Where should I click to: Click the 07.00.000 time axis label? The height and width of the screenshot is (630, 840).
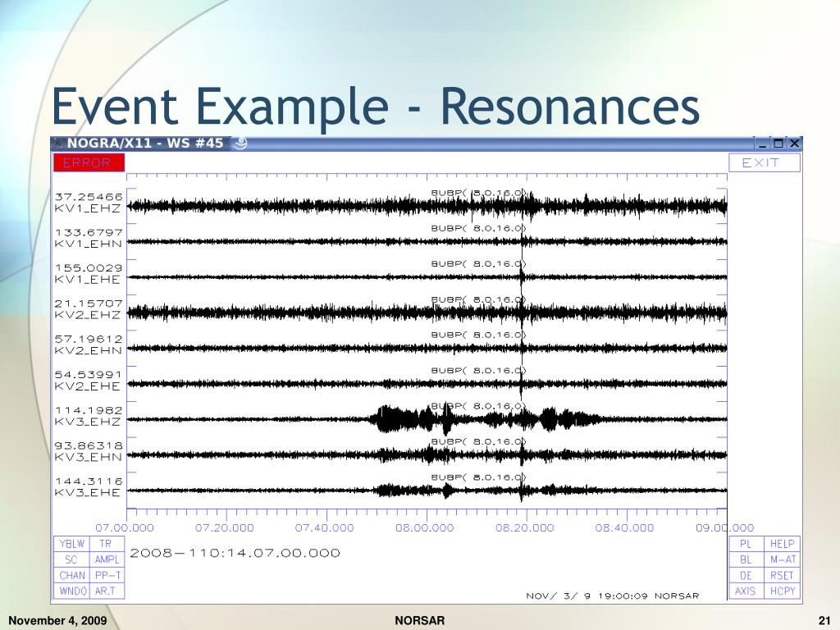(x=125, y=527)
